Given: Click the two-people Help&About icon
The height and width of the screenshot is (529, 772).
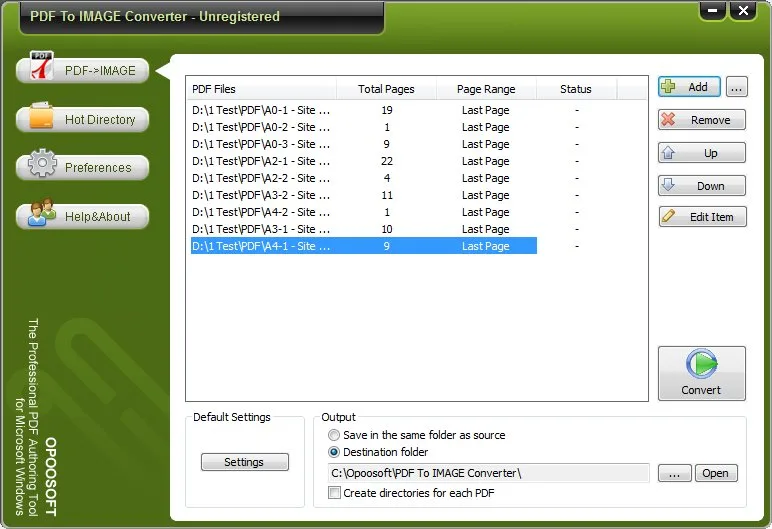Looking at the screenshot, I should [x=42, y=212].
